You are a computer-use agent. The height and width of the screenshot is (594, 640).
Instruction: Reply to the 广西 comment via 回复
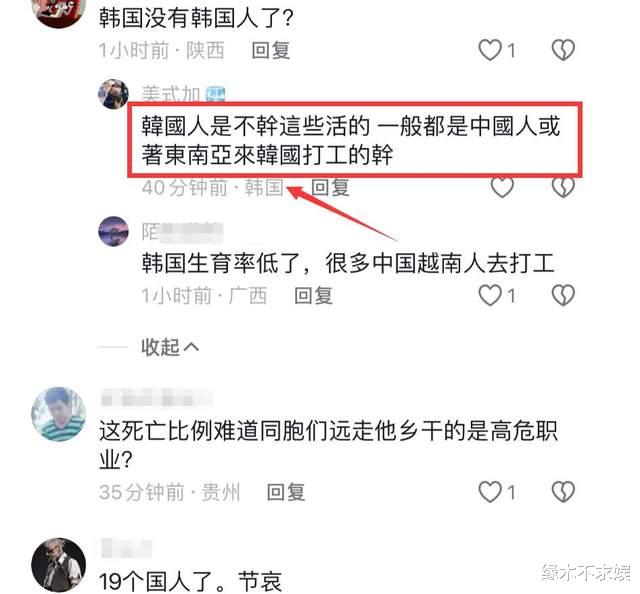(313, 296)
